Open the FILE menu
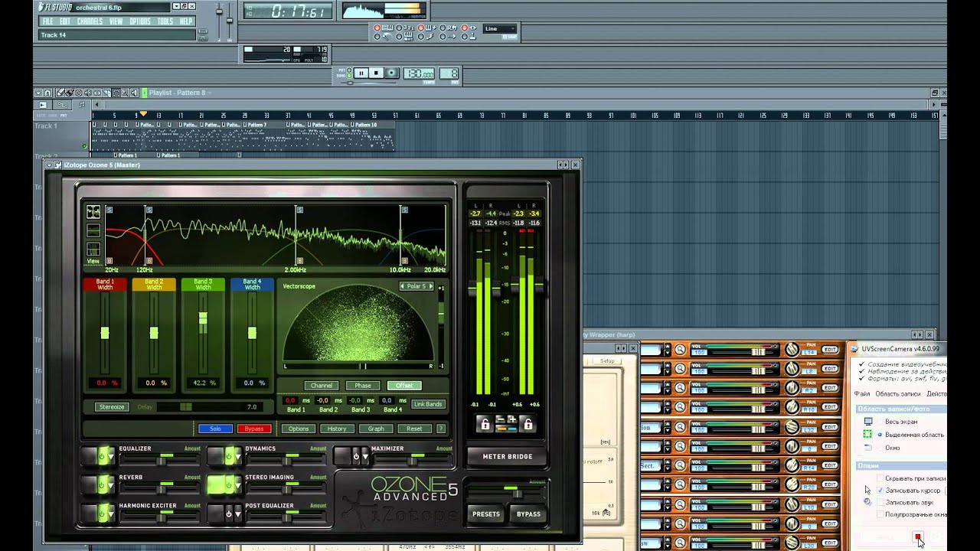This screenshot has width=980, height=551. point(48,21)
